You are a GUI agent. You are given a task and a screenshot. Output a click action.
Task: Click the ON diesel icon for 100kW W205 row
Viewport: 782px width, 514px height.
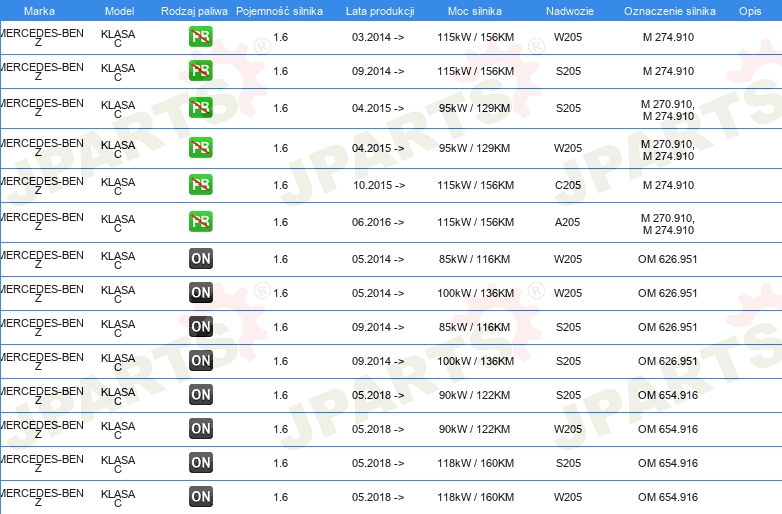pyautogui.click(x=200, y=292)
